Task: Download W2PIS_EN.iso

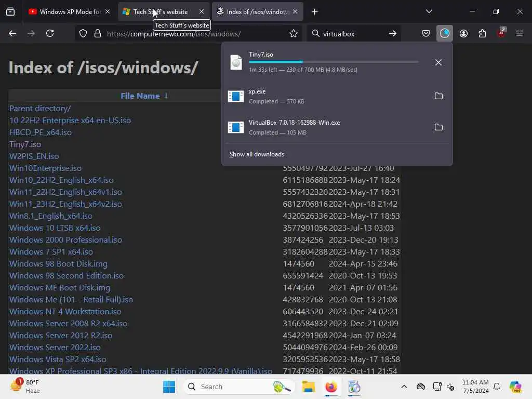Action: [x=34, y=156]
